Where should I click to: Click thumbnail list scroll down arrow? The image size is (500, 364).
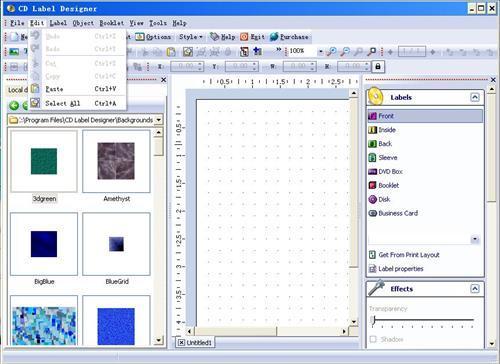[158, 340]
